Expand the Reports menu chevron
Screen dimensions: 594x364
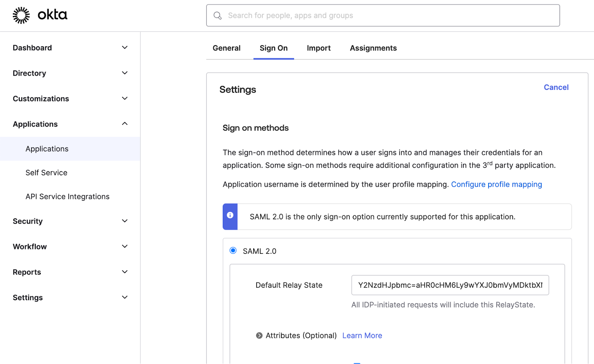(125, 272)
